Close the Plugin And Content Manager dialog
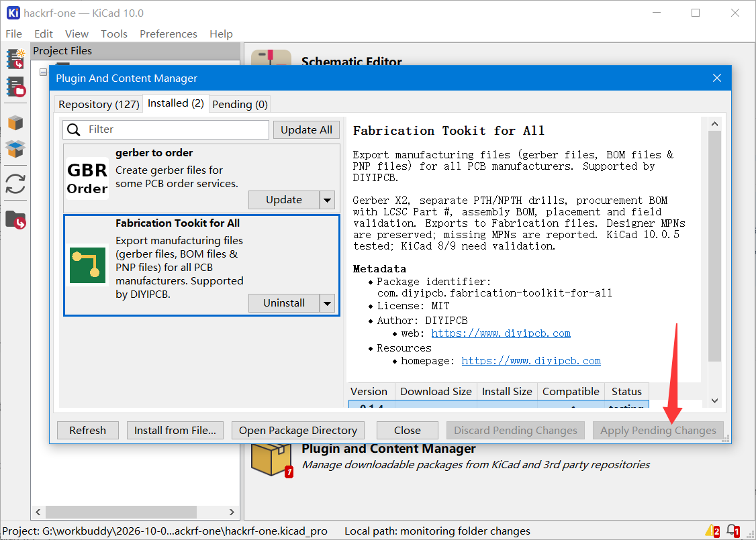 coord(717,78)
